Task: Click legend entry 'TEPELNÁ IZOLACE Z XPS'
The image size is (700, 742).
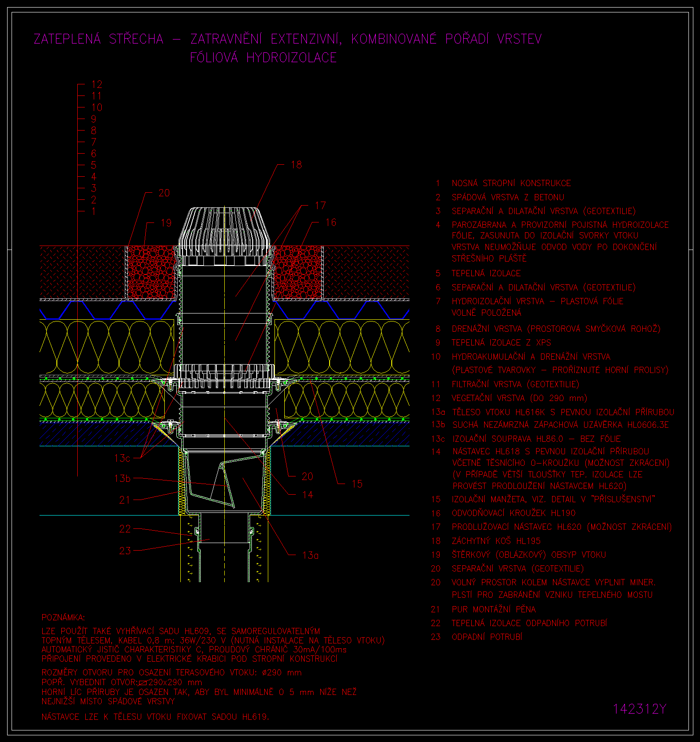Action: point(501,343)
